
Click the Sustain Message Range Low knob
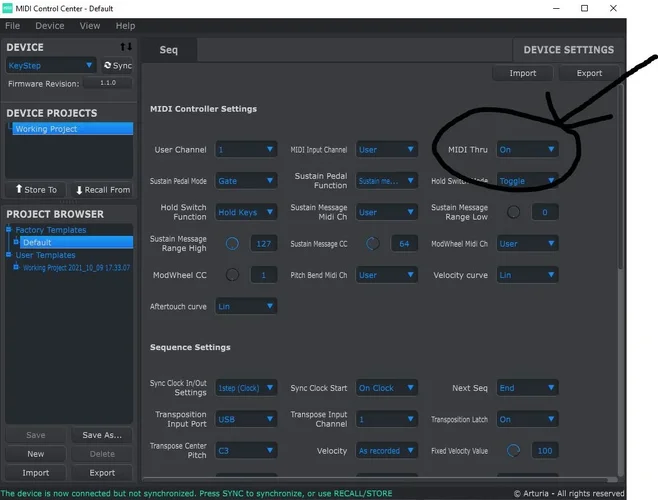[513, 212]
